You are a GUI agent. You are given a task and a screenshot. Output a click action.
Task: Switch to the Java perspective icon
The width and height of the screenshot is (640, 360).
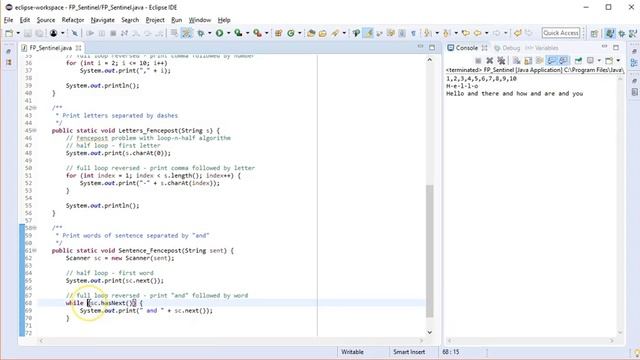click(610, 33)
